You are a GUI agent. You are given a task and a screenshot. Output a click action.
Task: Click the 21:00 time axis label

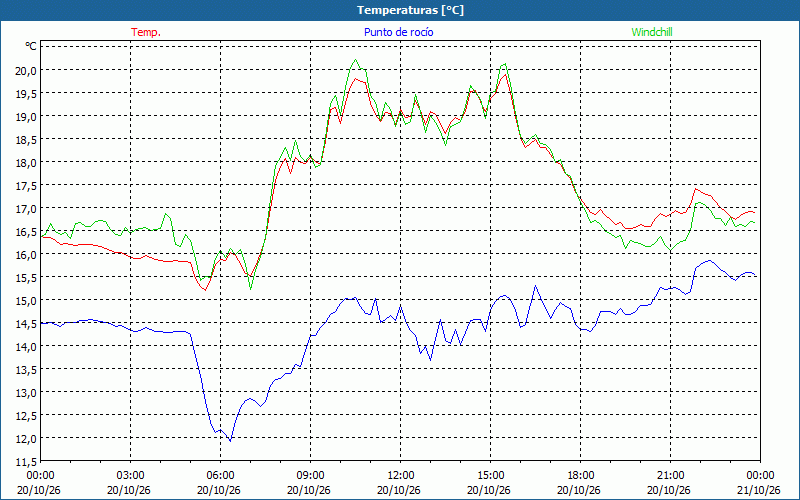pyautogui.click(x=670, y=475)
